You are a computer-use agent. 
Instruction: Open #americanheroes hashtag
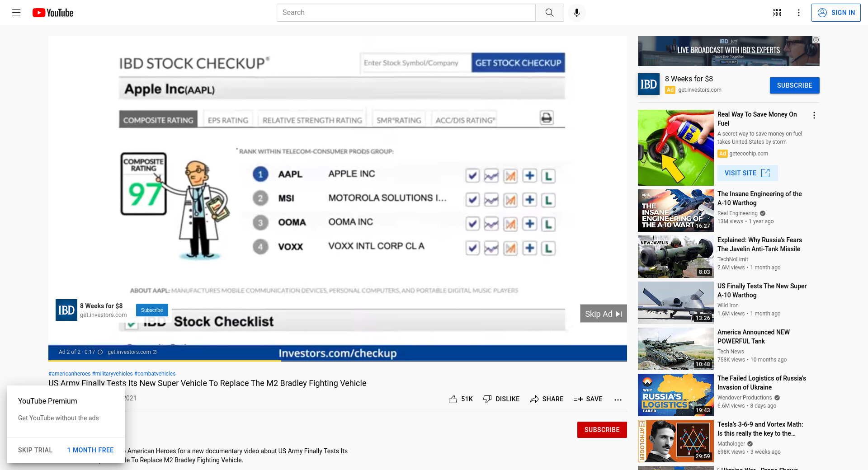coord(70,374)
